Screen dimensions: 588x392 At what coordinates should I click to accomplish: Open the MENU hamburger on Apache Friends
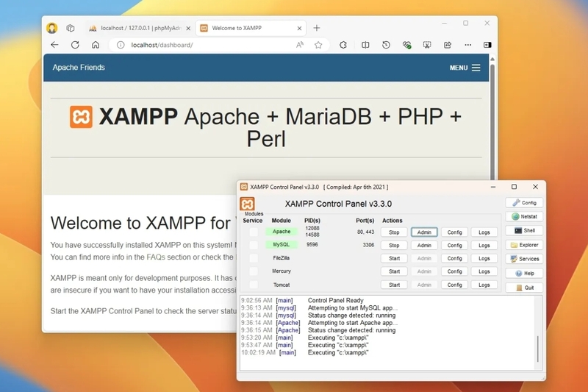coord(465,68)
